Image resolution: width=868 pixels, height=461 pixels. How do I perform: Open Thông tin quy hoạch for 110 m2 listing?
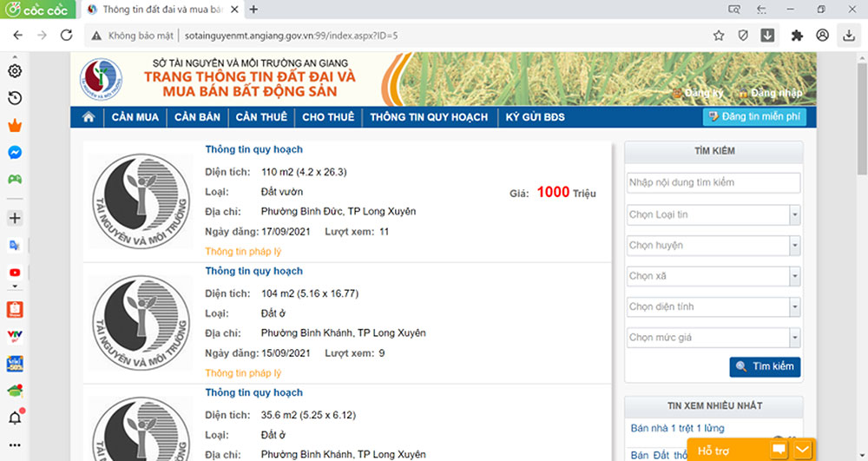[254, 149]
